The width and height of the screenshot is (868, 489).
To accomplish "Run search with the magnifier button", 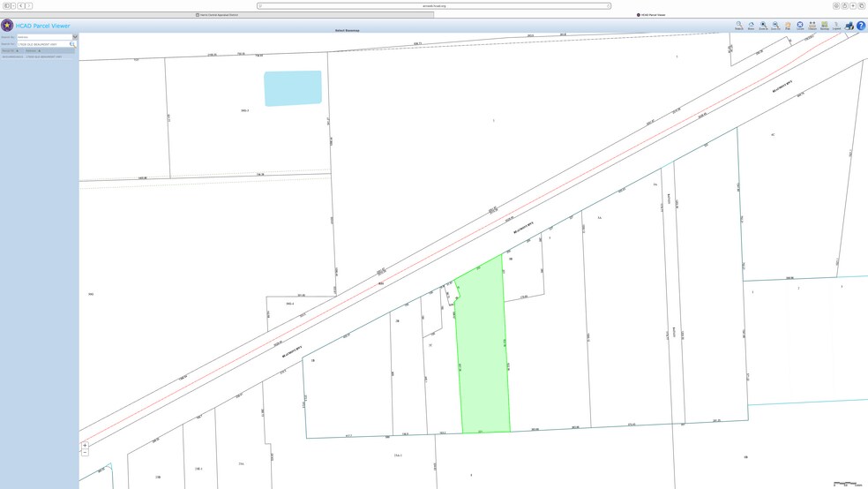I will tap(72, 44).
